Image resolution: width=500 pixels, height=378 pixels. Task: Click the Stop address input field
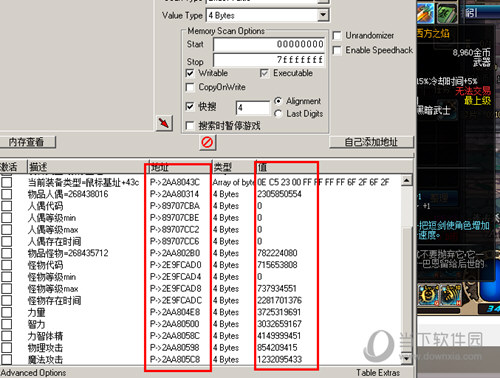coord(269,60)
